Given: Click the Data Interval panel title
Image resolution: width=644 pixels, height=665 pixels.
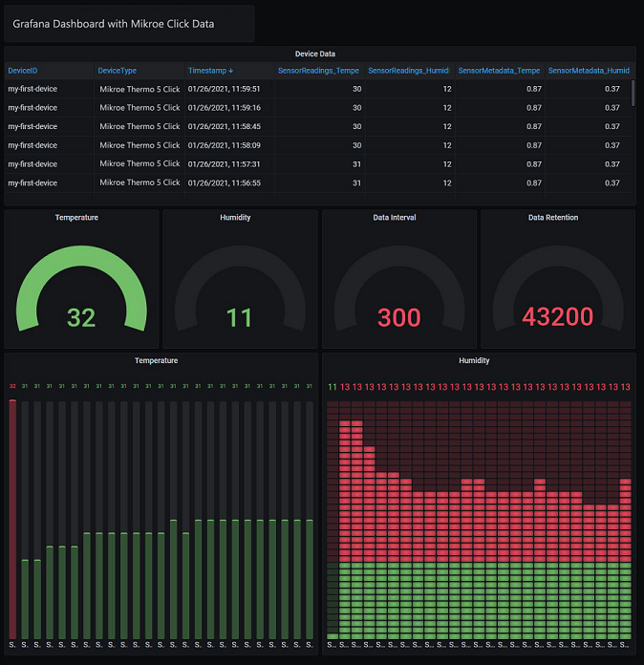Looking at the screenshot, I should tap(395, 218).
